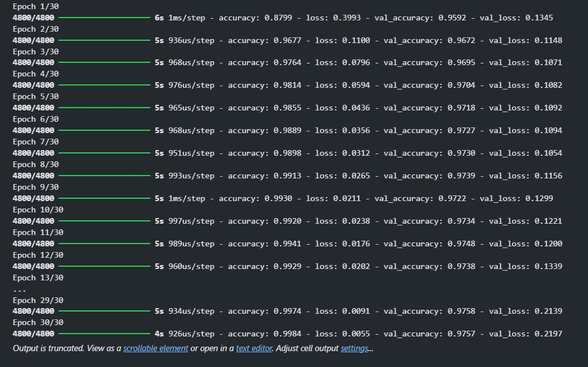Click the val_accuracy value 0.9748

click(x=461, y=244)
